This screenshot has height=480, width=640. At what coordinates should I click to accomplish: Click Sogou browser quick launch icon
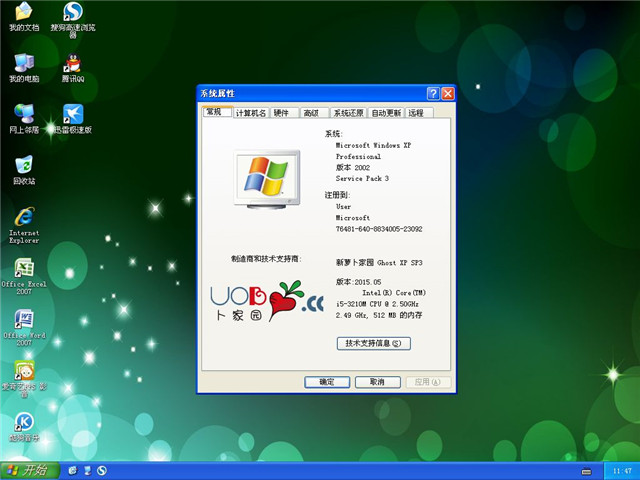point(102,471)
